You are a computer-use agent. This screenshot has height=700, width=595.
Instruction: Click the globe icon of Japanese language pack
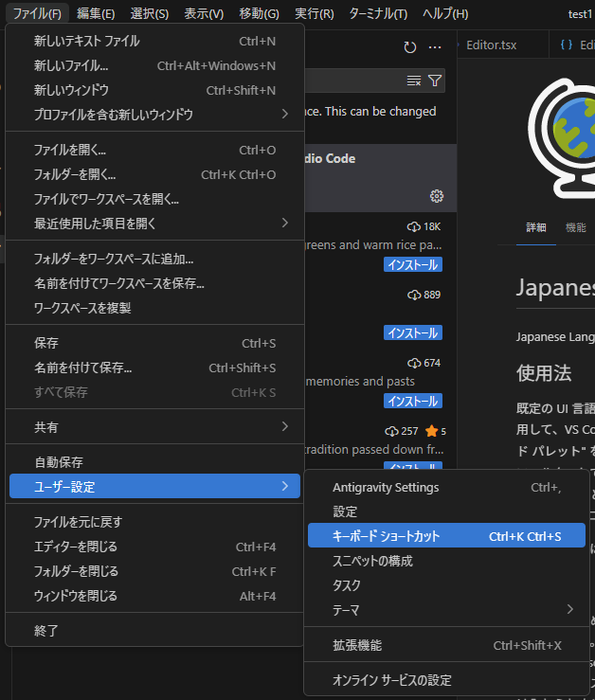(x=562, y=138)
